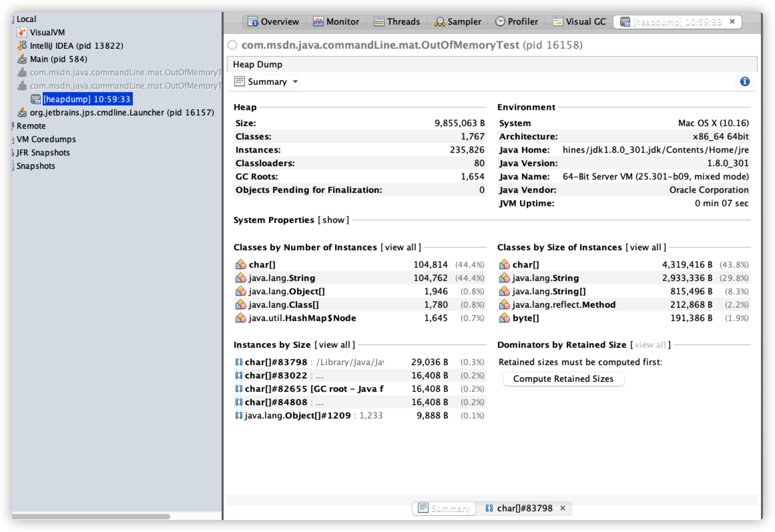The height and width of the screenshot is (532, 775).
Task: Click view all for Classes by Size
Action: tap(645, 247)
